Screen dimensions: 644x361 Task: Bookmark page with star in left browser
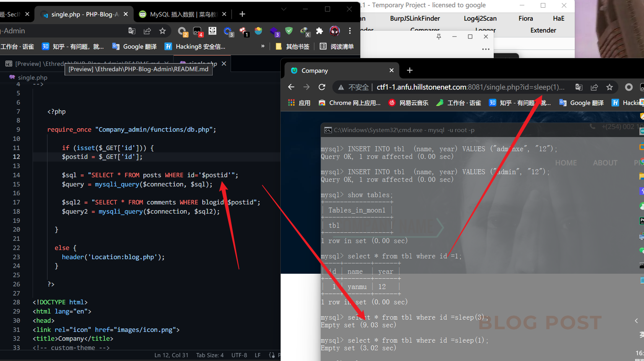click(x=163, y=31)
